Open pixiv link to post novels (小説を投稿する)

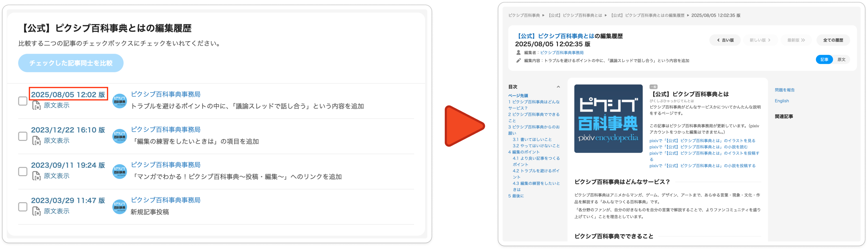pos(702,166)
